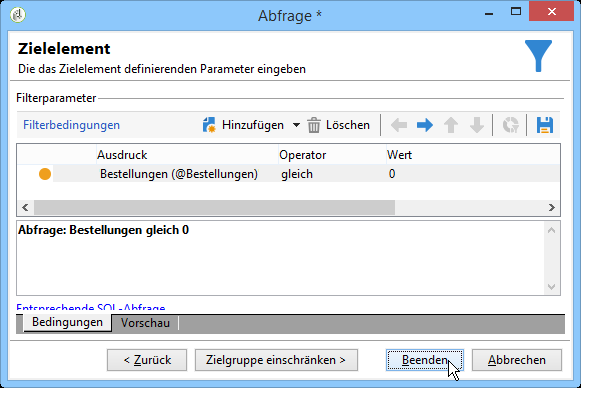
Task: Click the Zielgruppe einschränken button
Action: (276, 360)
